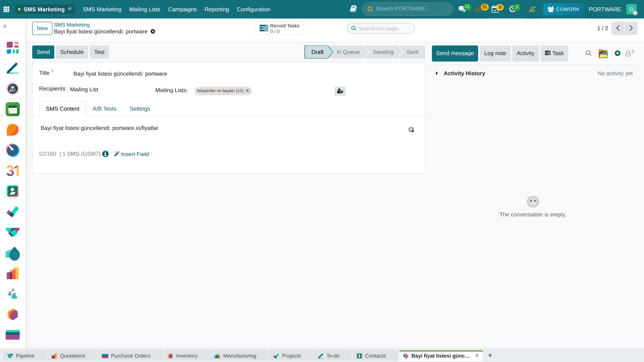Viewport: 644px width, 362px height.
Task: Click the Search this page field
Action: coord(381,28)
